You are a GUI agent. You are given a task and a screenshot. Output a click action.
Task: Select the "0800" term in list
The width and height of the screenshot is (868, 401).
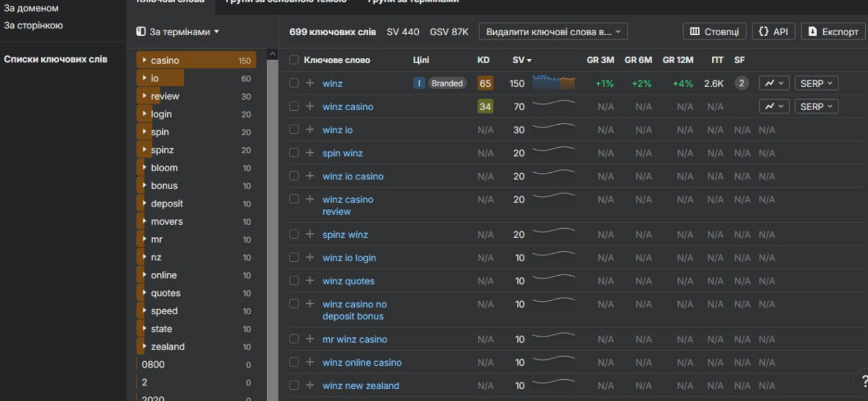(x=153, y=365)
